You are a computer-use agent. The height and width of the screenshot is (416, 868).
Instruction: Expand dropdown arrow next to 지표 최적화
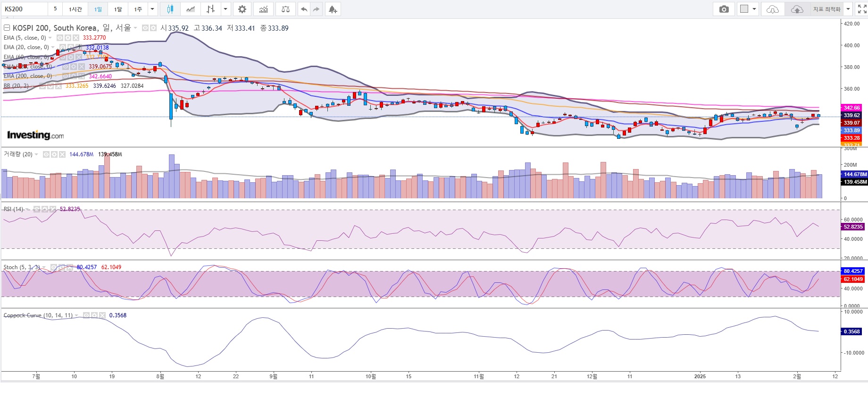848,9
